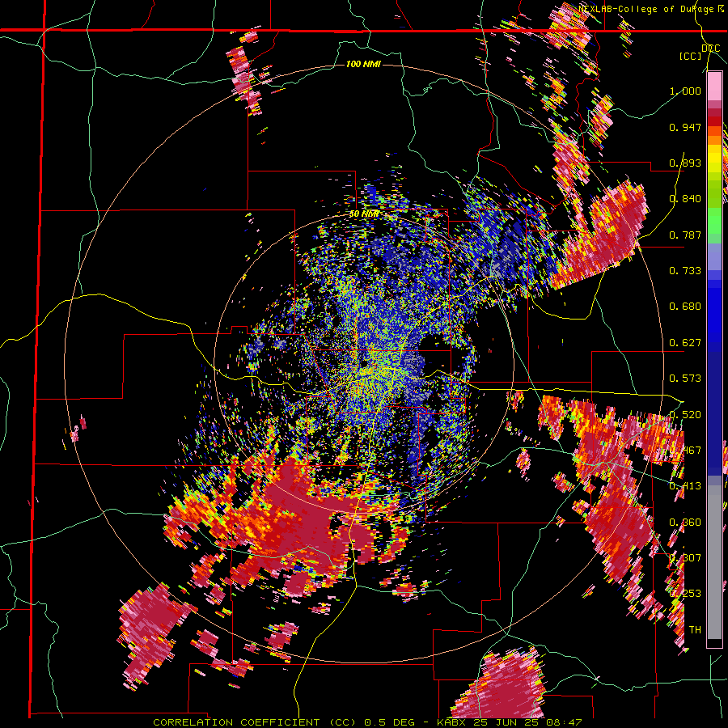Click the 1.000 legend value

[685, 91]
